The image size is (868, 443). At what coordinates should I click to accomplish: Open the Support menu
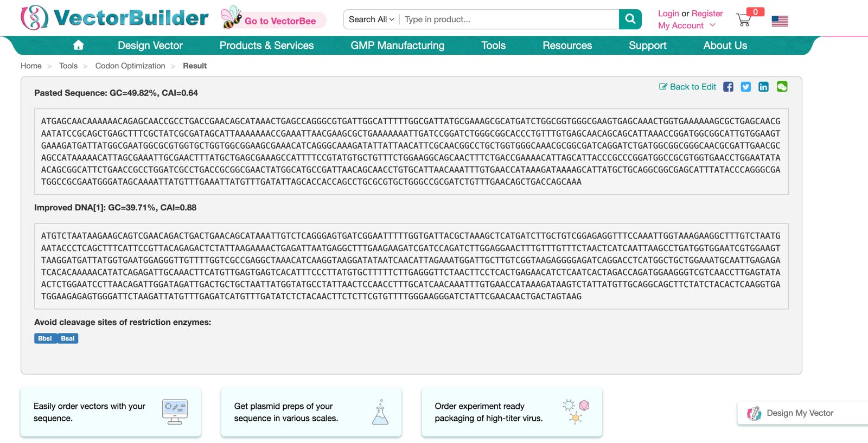click(x=648, y=46)
